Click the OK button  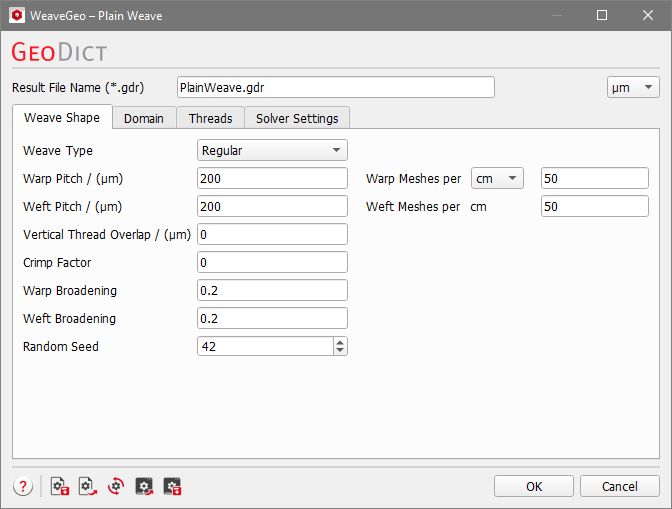pos(534,486)
